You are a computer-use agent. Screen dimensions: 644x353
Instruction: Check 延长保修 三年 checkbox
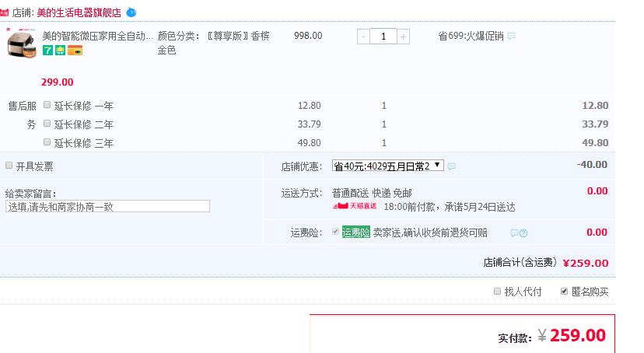tap(47, 142)
